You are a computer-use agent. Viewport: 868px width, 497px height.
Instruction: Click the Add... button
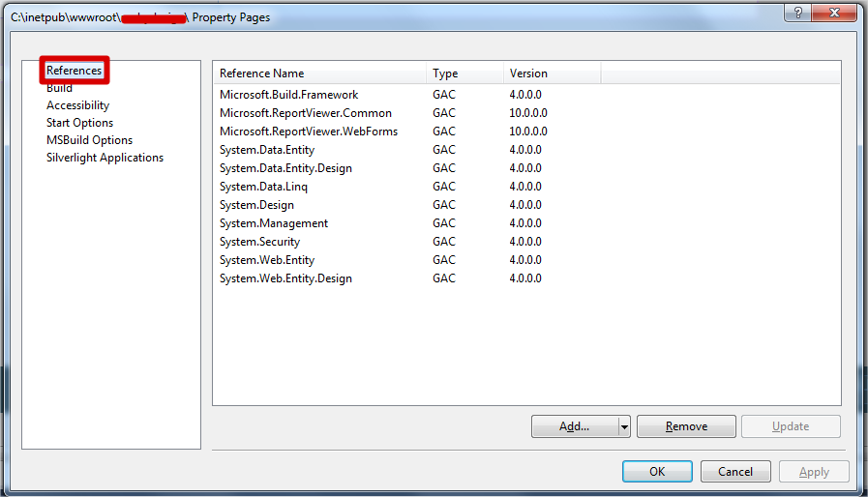point(575,426)
